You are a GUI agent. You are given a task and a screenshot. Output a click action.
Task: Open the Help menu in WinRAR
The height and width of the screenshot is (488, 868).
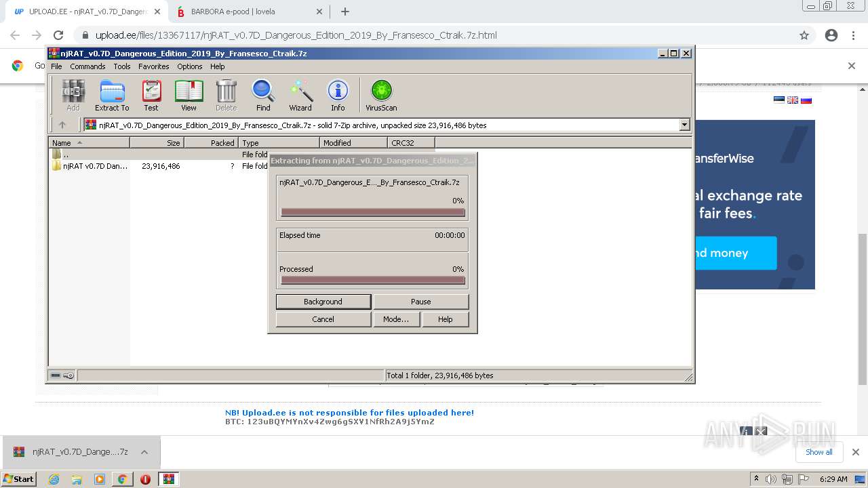(217, 66)
